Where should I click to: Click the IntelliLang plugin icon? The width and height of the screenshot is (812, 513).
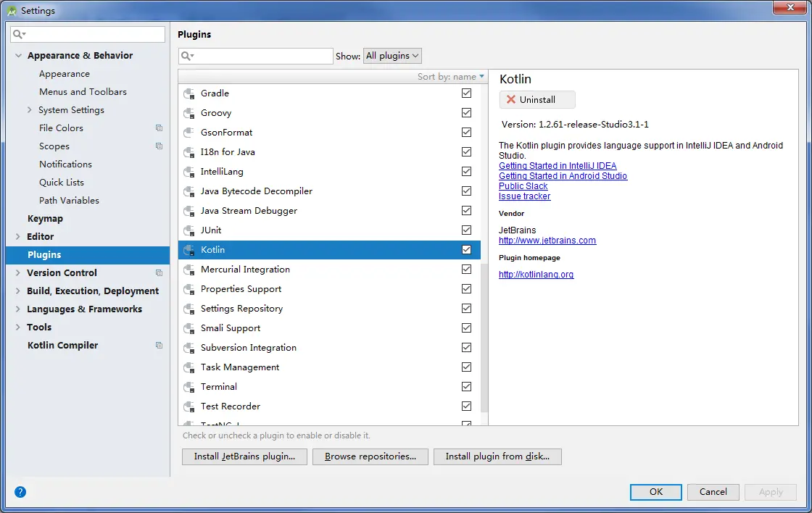pyautogui.click(x=189, y=172)
